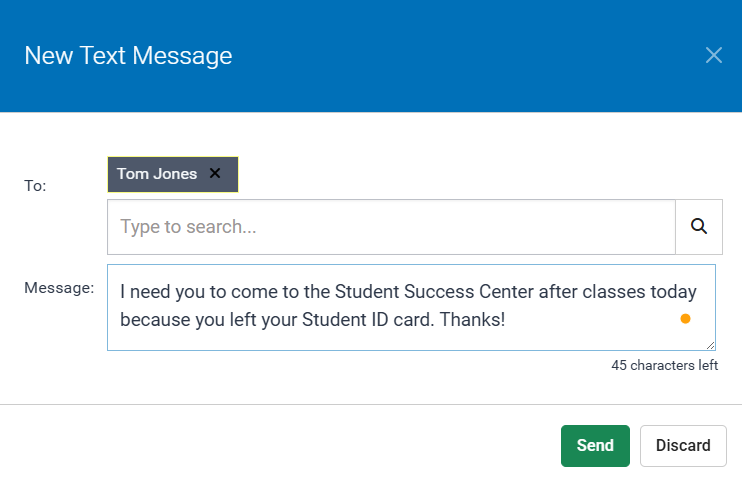Click the "45 characters left" counter
The height and width of the screenshot is (485, 742).
664,365
